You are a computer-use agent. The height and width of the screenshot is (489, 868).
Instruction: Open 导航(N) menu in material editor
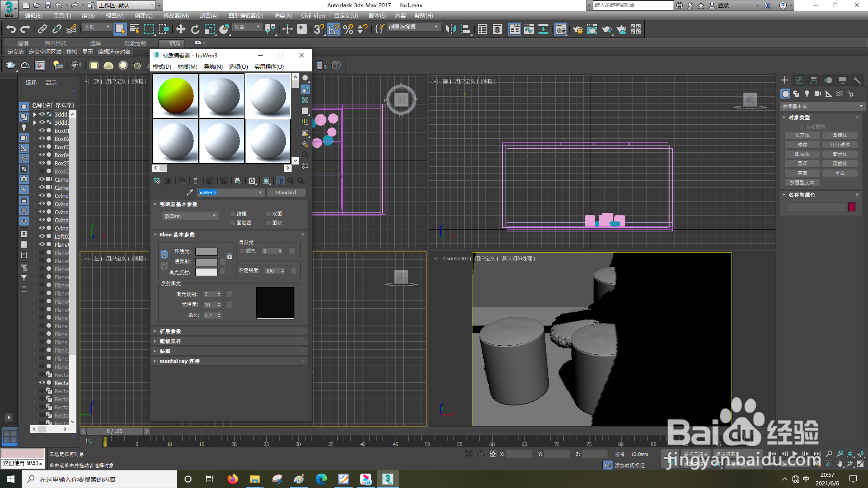213,67
